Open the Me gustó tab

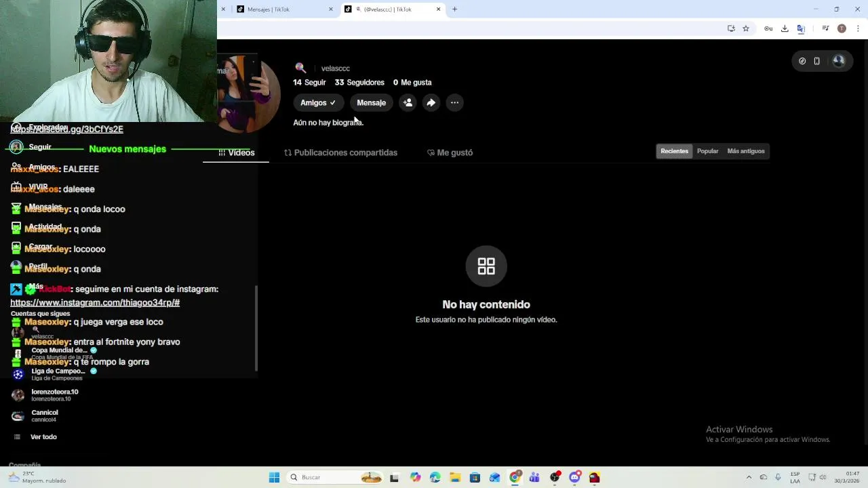click(450, 152)
